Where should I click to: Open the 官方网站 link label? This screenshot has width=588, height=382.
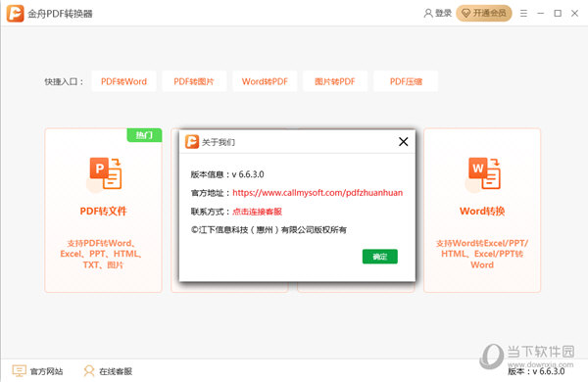click(46, 371)
